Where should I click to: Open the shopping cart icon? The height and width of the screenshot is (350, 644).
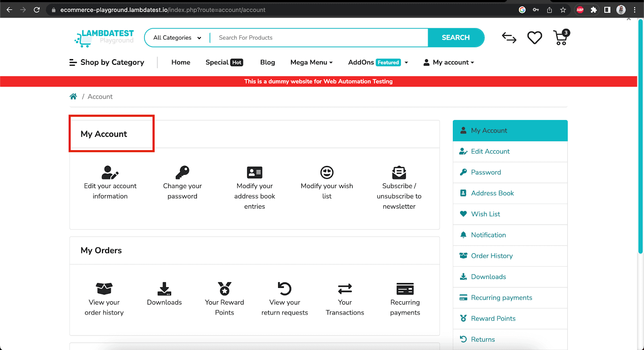click(561, 38)
